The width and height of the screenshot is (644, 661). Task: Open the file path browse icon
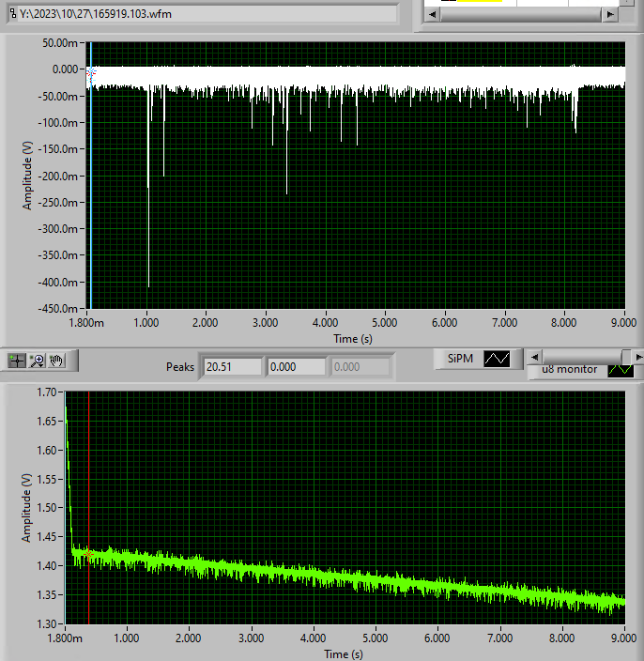point(13,13)
